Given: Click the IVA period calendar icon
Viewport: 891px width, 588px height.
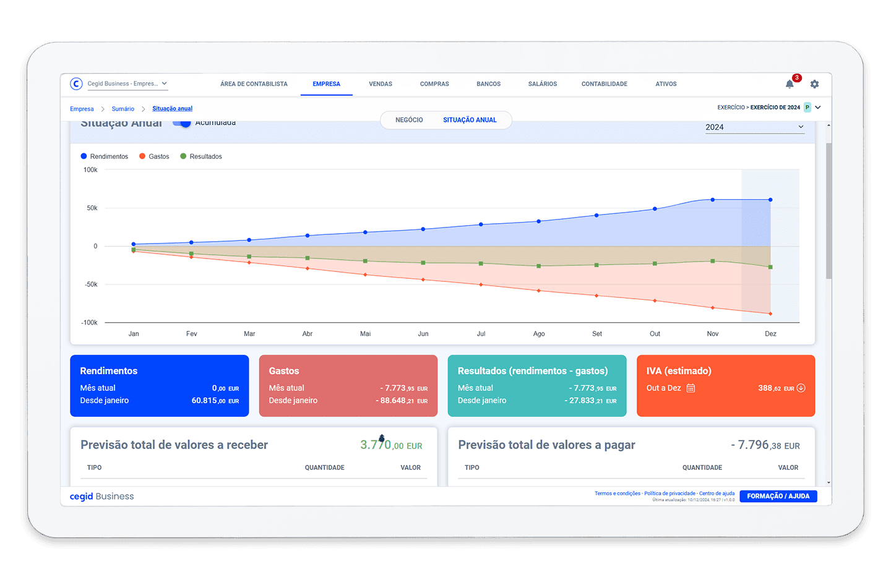Looking at the screenshot, I should point(691,388).
